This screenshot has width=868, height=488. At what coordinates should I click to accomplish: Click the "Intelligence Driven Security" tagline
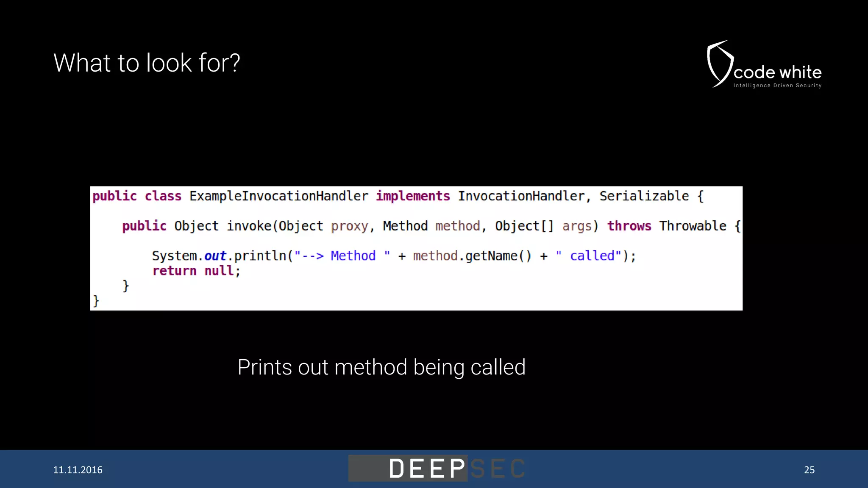click(777, 86)
